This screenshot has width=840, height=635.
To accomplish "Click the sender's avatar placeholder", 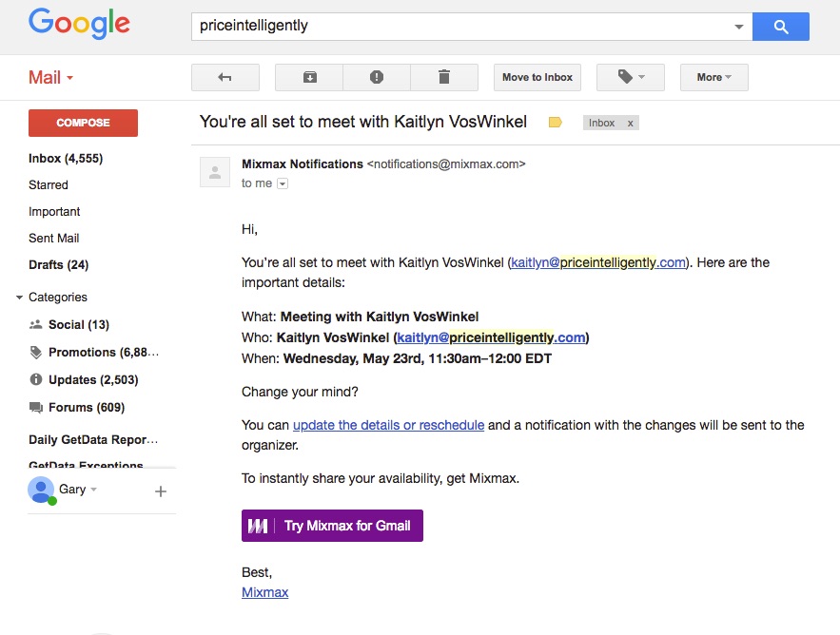I will pyautogui.click(x=215, y=172).
